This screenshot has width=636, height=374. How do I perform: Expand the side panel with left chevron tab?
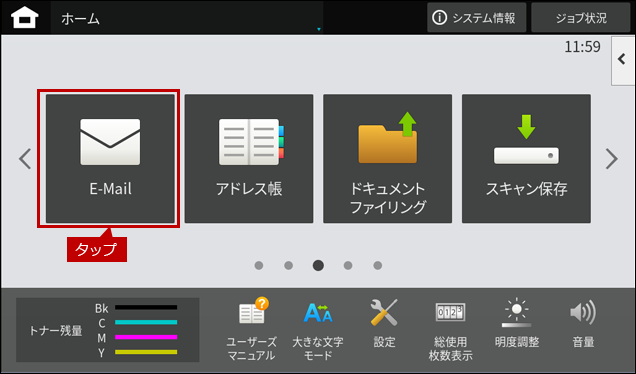tap(623, 60)
